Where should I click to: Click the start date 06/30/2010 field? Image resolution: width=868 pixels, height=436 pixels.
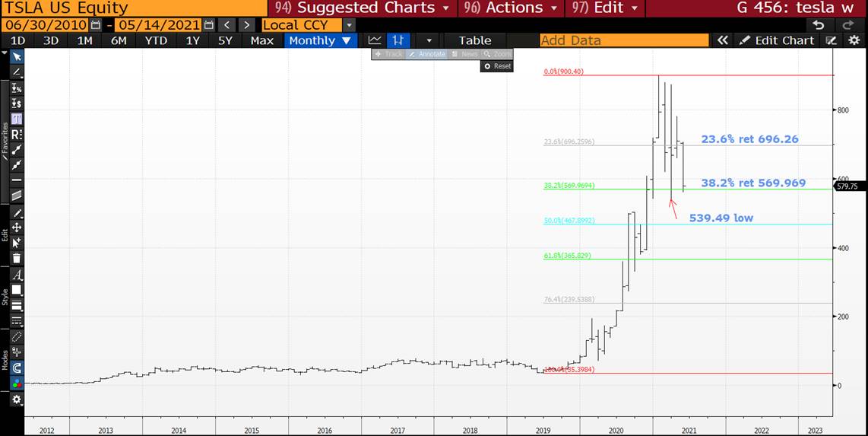click(44, 25)
